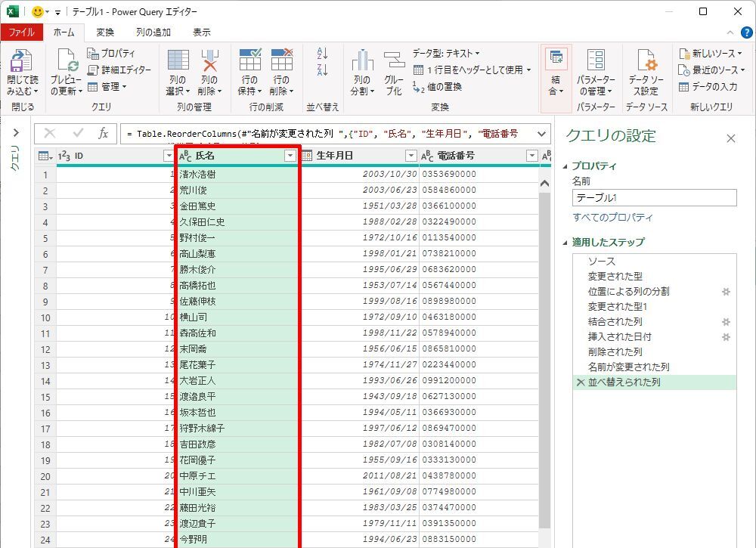Click the Close & Load icon (閉じて読み込む)
The image size is (756, 548).
[x=21, y=62]
